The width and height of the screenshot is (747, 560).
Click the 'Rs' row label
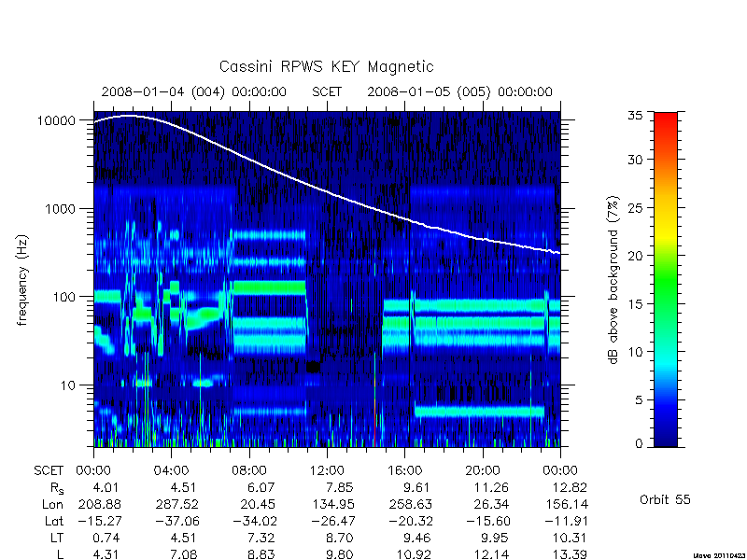[57, 488]
